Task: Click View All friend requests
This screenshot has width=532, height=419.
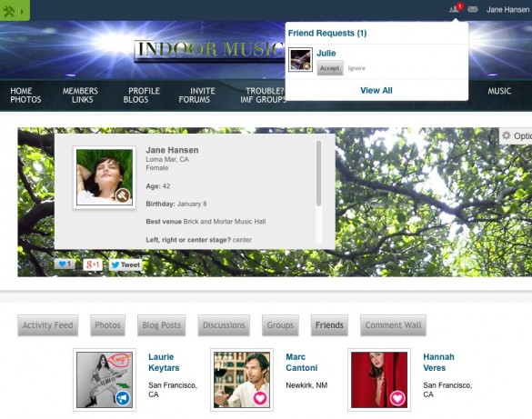Action: (376, 91)
